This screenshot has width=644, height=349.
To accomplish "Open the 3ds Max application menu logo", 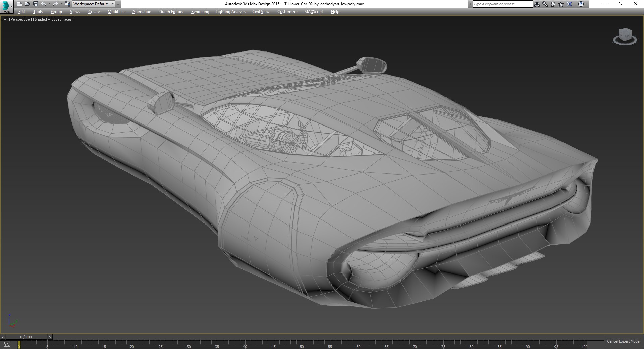I will (x=6, y=6).
